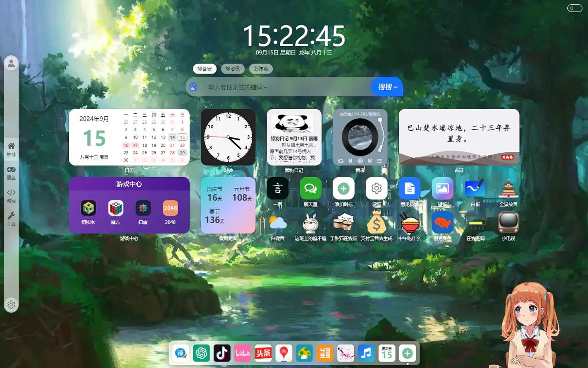Open the 在线空调 air conditioner icon
Image resolution: width=588 pixels, height=368 pixels.
tap(475, 223)
